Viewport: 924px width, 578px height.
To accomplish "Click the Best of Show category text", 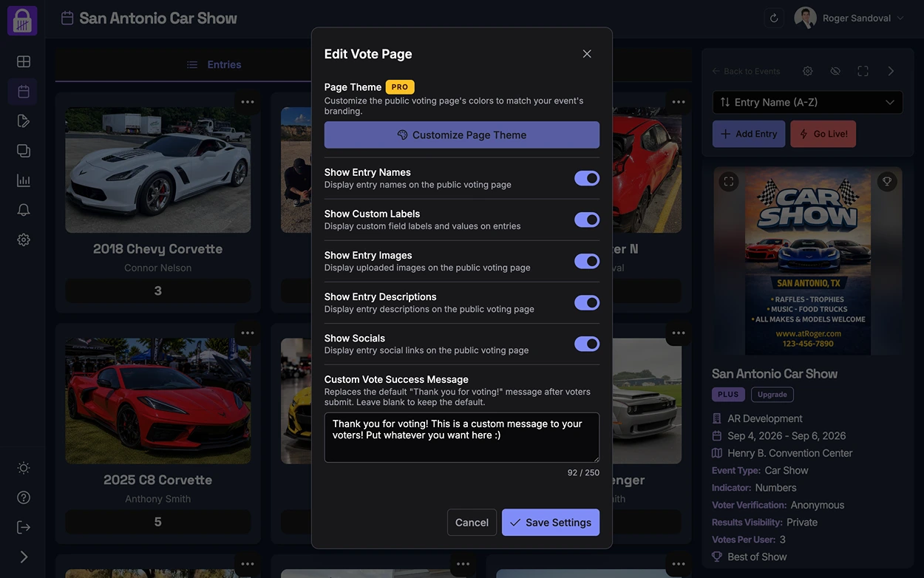I will tap(757, 557).
